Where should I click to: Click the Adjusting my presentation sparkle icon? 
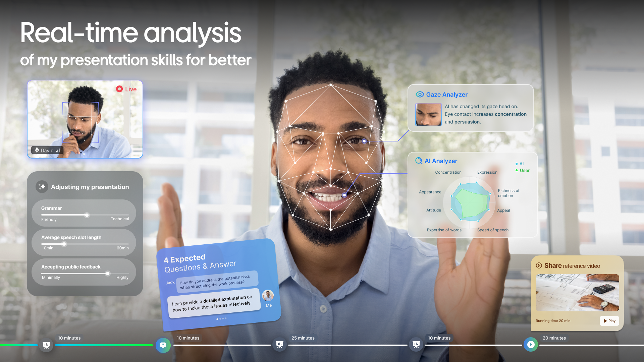[42, 186]
